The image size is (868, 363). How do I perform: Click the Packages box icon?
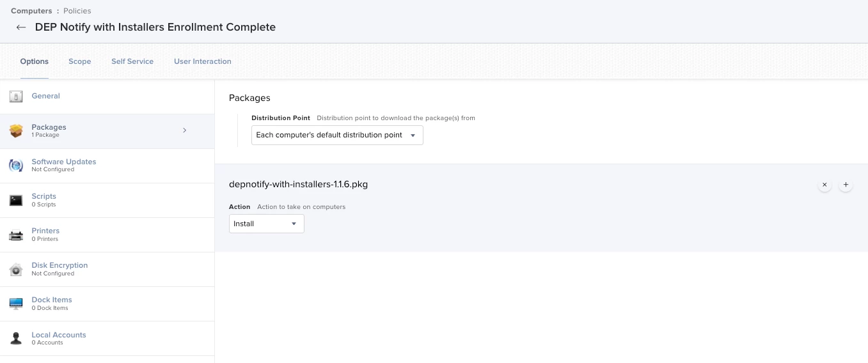coord(16,131)
